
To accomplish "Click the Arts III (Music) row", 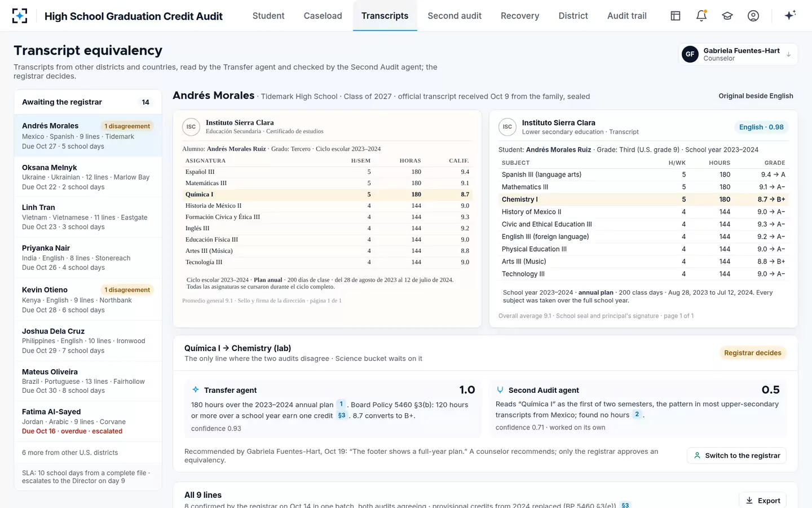I will pos(643,261).
